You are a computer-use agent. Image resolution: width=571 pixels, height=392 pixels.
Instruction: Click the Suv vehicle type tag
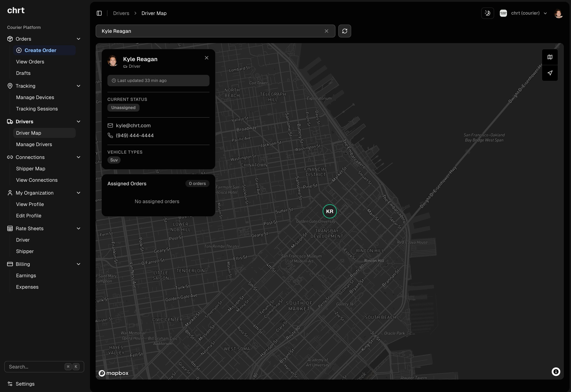click(114, 160)
